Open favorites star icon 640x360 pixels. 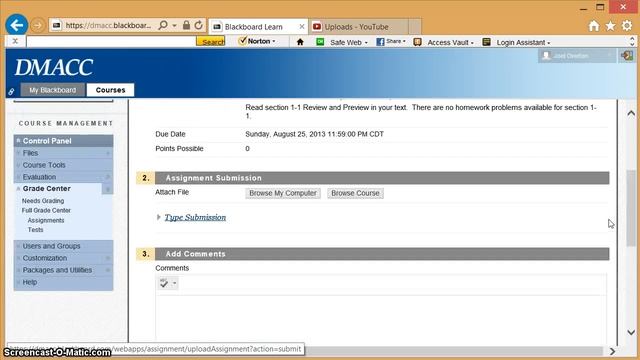[610, 26]
